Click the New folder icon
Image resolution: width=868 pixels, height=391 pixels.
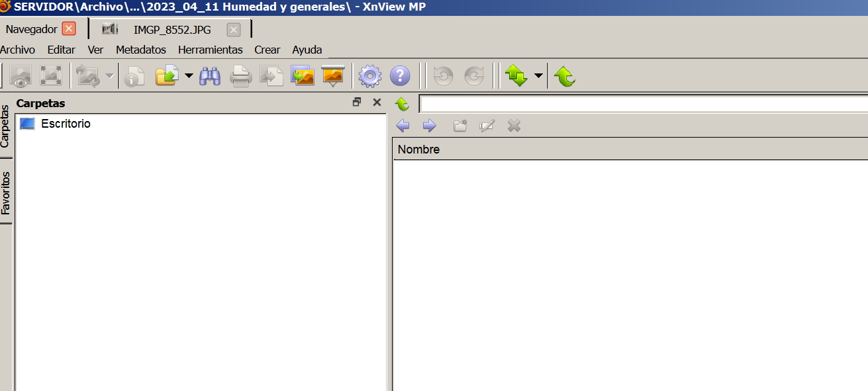coord(460,126)
